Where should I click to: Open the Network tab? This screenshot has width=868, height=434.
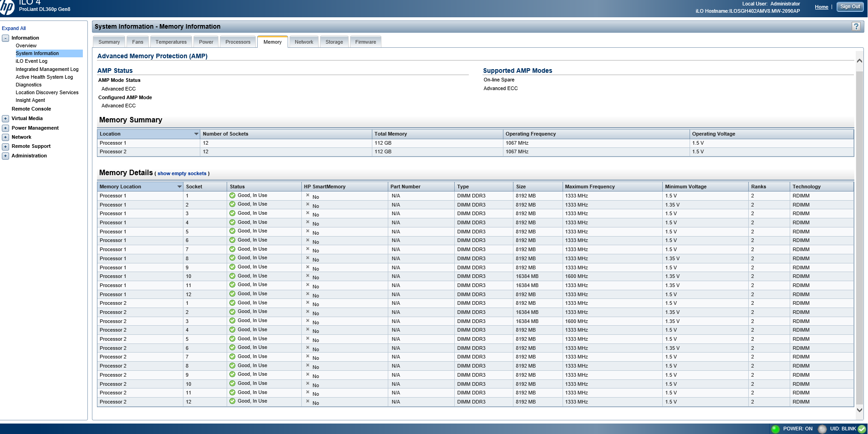click(304, 42)
